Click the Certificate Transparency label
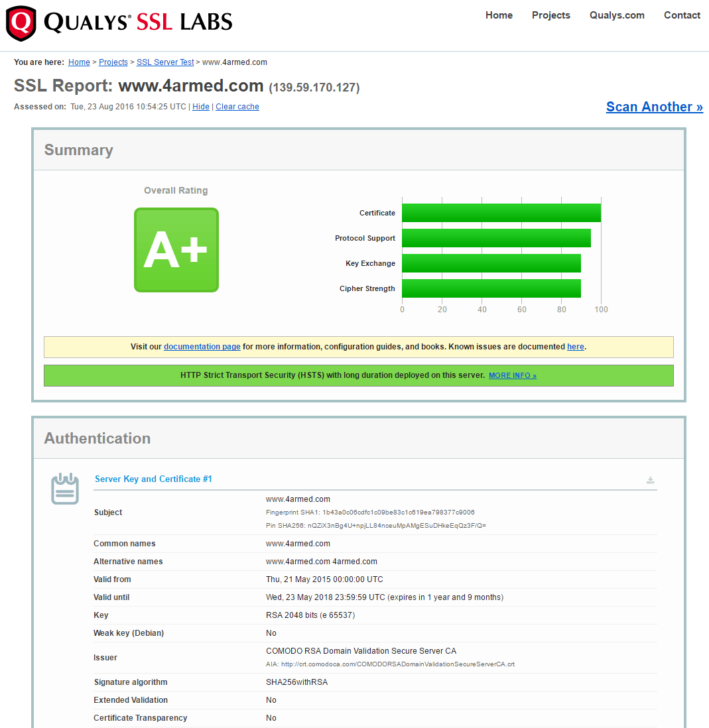 pos(140,718)
